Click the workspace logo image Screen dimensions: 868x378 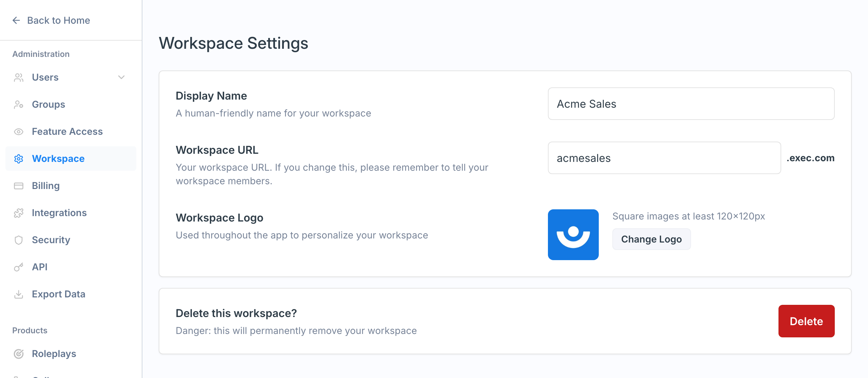(x=573, y=234)
